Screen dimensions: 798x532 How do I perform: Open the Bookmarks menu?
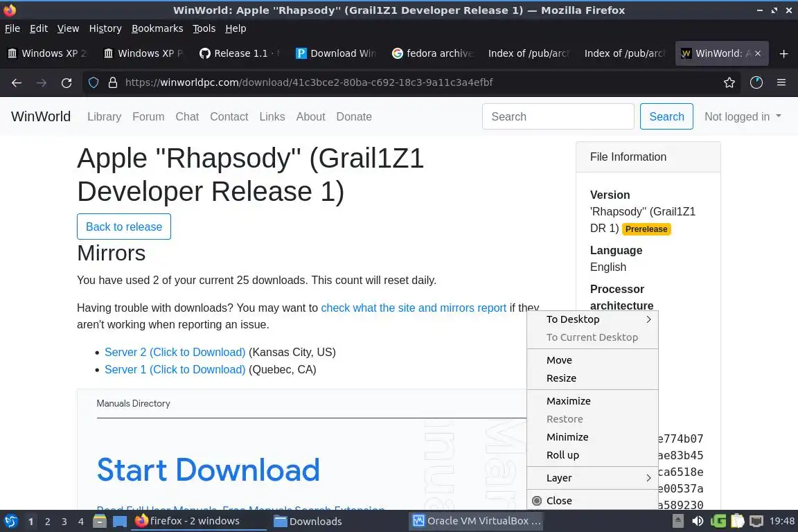157,28
